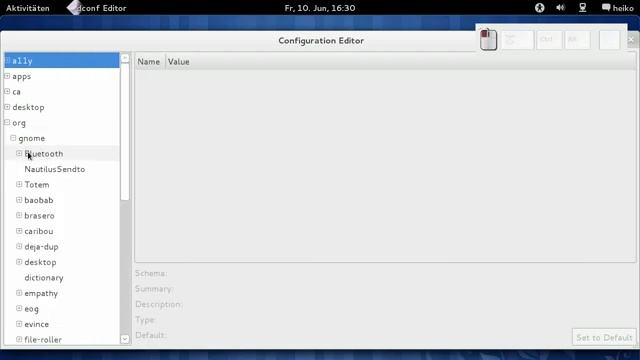Select the Bluetooth entry label
Viewport: 640px width, 360px height.
[x=44, y=154]
